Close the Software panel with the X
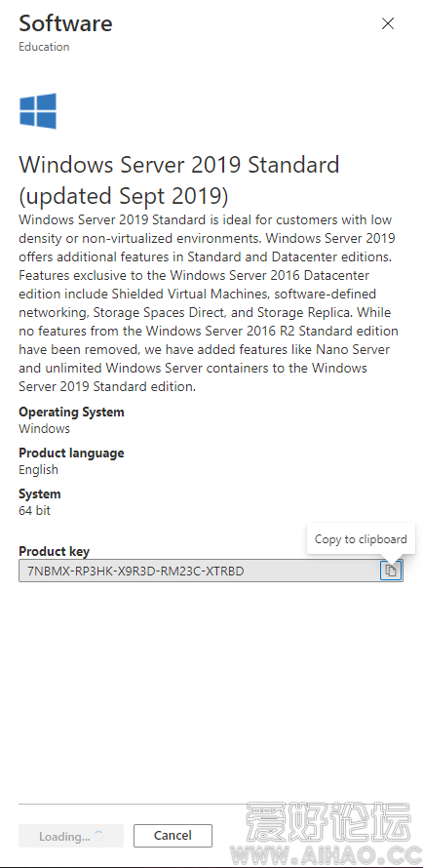The image size is (423, 868). coord(388,23)
